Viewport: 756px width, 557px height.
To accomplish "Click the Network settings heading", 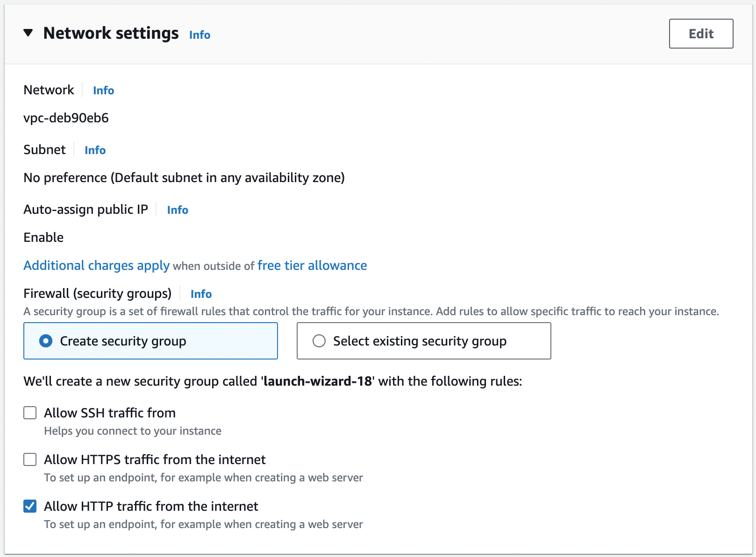I will click(x=111, y=33).
